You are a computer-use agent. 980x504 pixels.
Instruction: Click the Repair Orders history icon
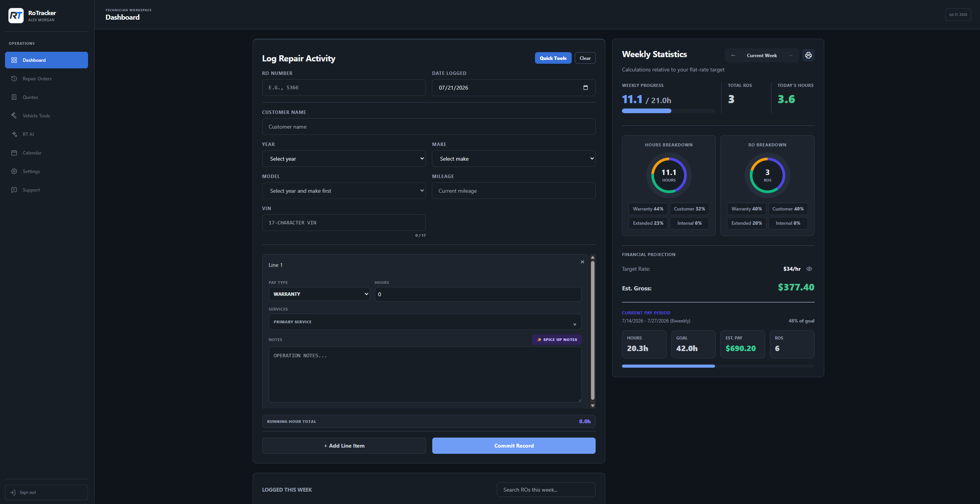14,79
